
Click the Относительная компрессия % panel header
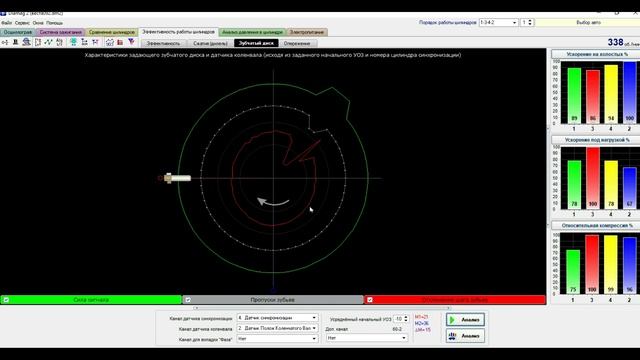pyautogui.click(x=595, y=225)
